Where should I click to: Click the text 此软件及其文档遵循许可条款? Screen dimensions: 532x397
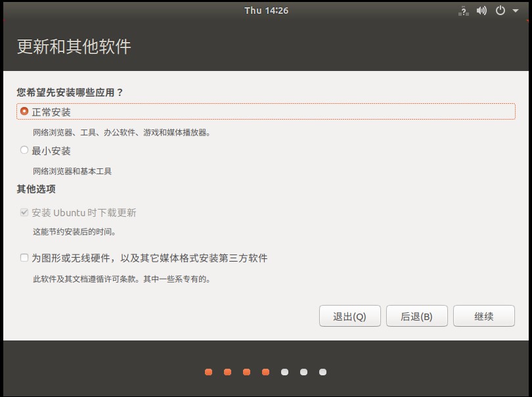point(84,279)
